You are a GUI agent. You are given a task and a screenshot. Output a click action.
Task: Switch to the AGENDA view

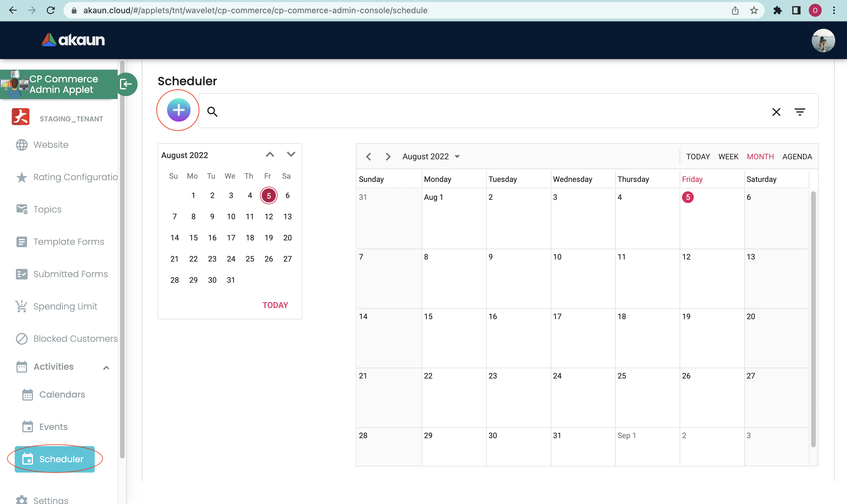(797, 157)
